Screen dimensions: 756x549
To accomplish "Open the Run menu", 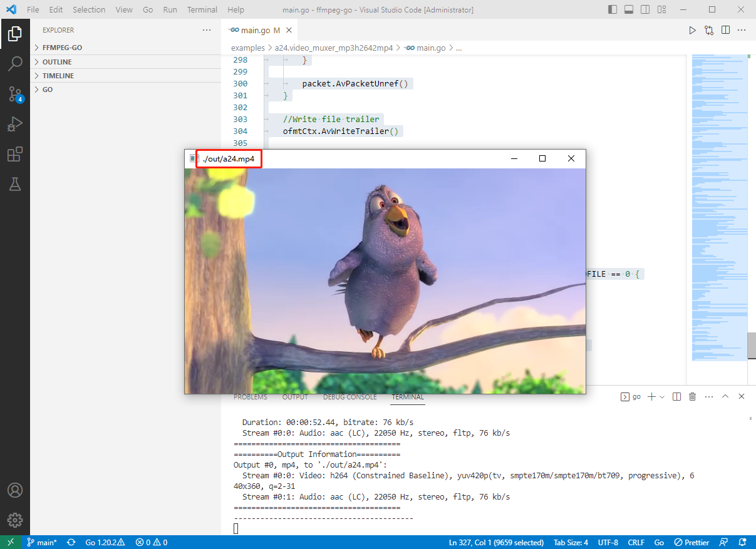I will tap(170, 9).
